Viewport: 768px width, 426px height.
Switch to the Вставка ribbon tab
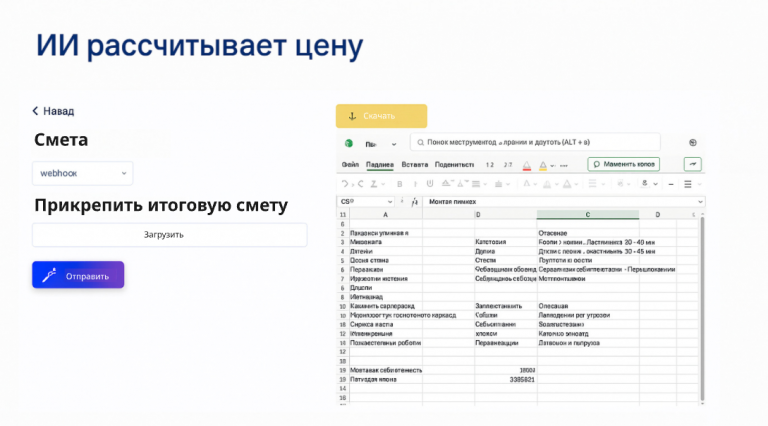pyautogui.click(x=414, y=164)
